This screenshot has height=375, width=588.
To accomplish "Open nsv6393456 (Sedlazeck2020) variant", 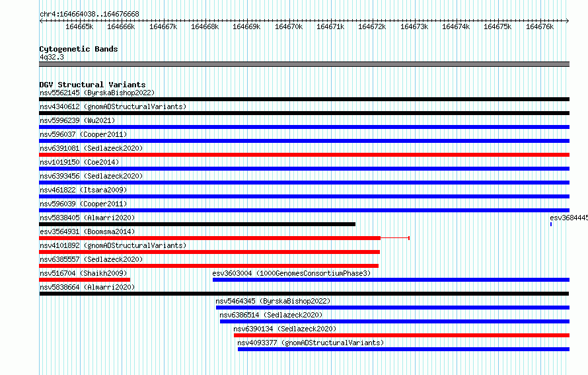I will (91, 176).
